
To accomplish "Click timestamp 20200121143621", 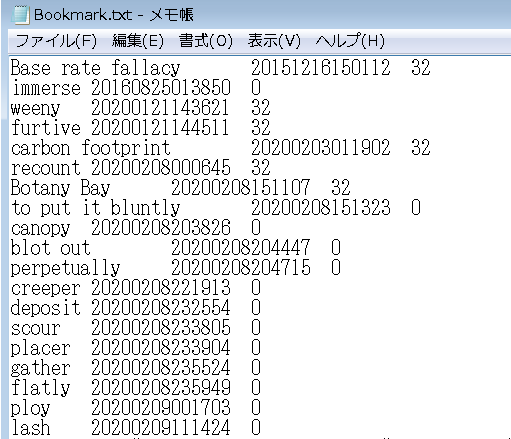I will coord(160,108).
